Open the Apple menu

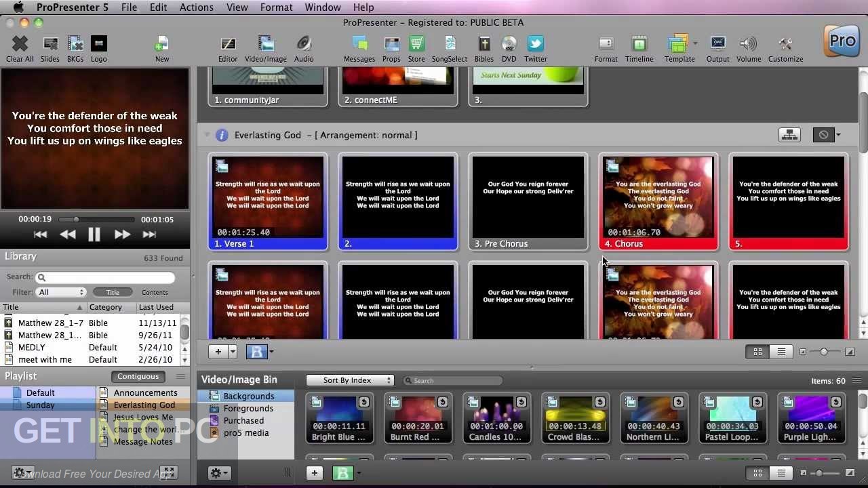[18, 7]
